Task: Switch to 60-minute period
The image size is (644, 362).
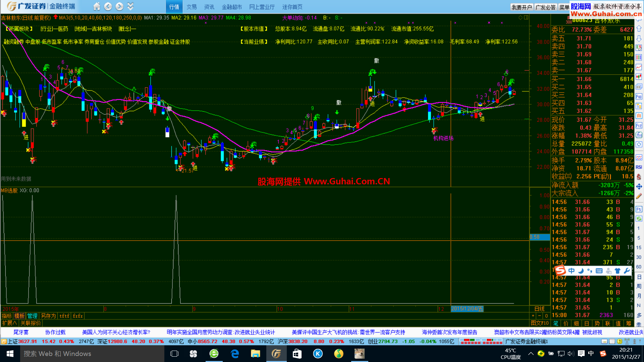Action: (639, 267)
